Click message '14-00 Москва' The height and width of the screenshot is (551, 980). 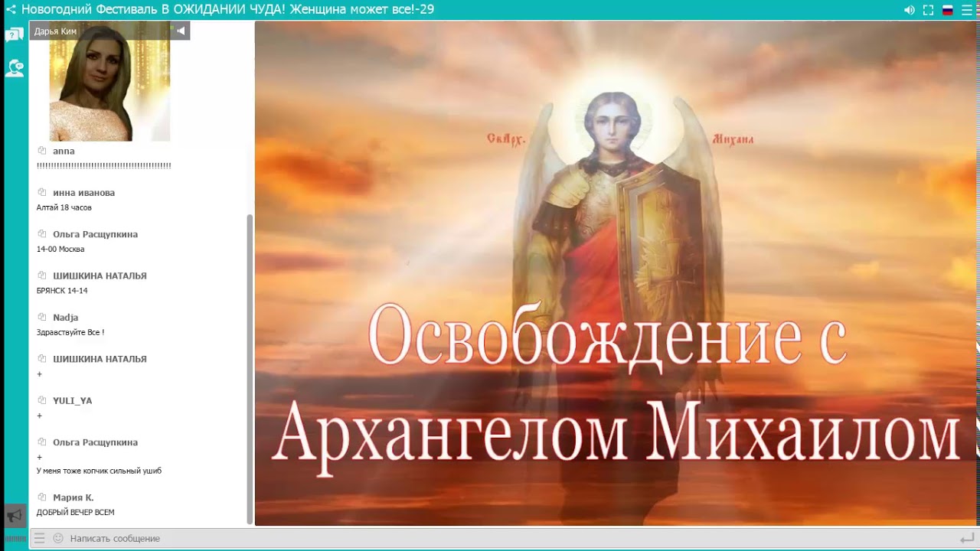[60, 249]
